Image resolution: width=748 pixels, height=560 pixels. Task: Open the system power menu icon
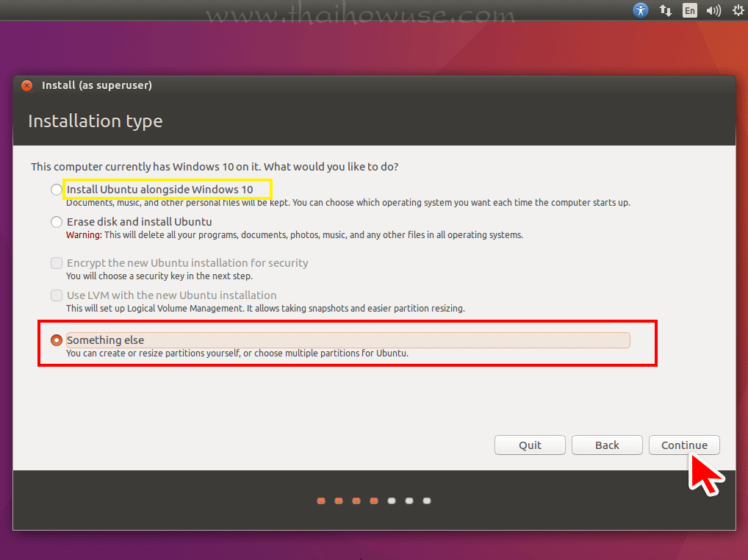pyautogui.click(x=738, y=10)
